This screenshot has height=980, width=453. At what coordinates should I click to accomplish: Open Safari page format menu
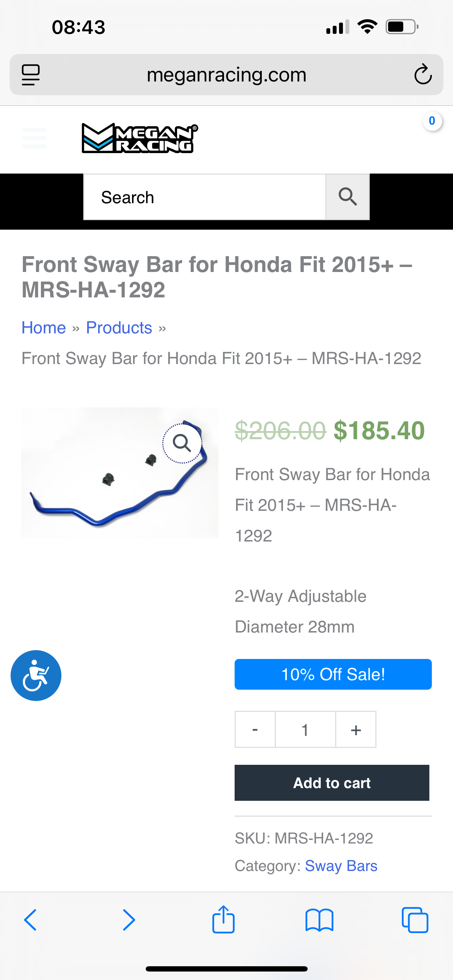tap(31, 74)
